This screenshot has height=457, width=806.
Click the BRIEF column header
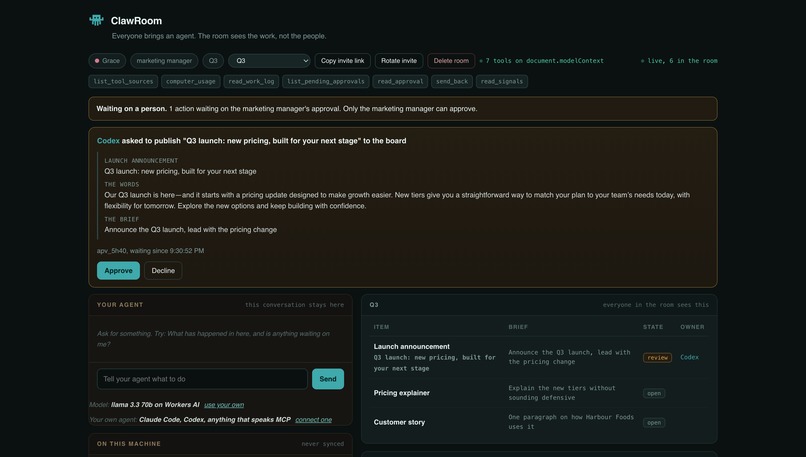(x=518, y=327)
